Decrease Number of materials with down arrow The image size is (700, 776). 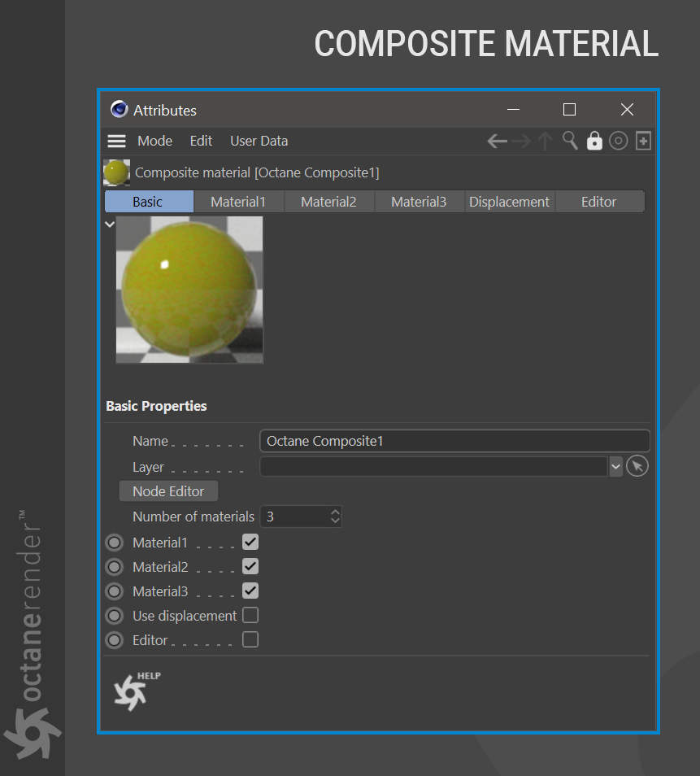tap(335, 521)
